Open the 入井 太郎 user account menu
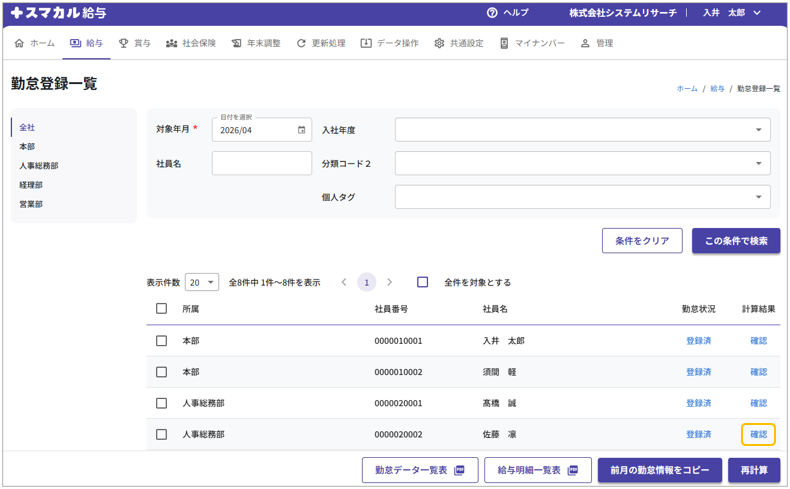This screenshot has height=489, width=790. pyautogui.click(x=732, y=13)
